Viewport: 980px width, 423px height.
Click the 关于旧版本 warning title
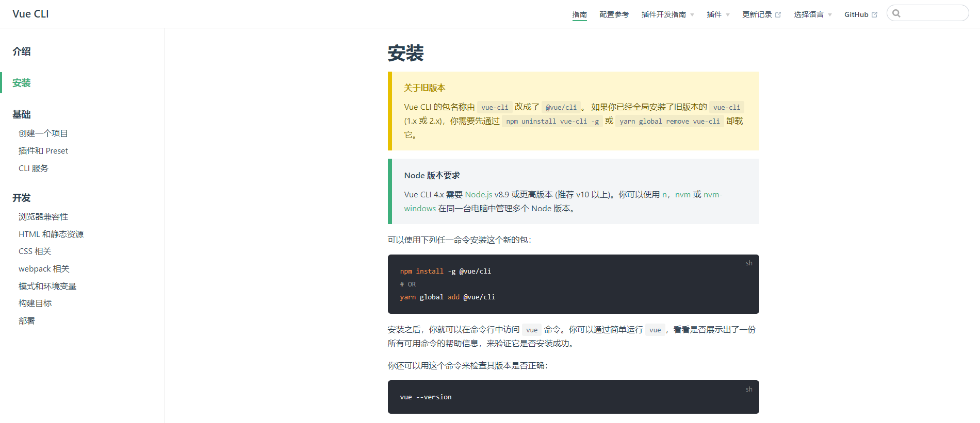[x=424, y=88]
